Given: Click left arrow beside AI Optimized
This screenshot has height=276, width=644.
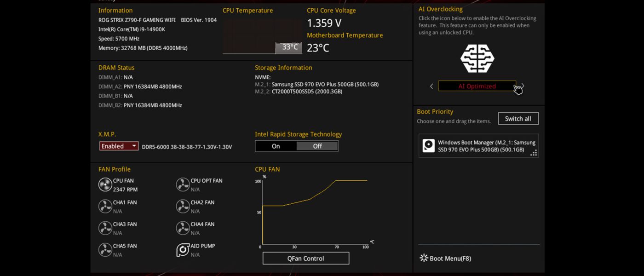Looking at the screenshot, I should pyautogui.click(x=431, y=86).
